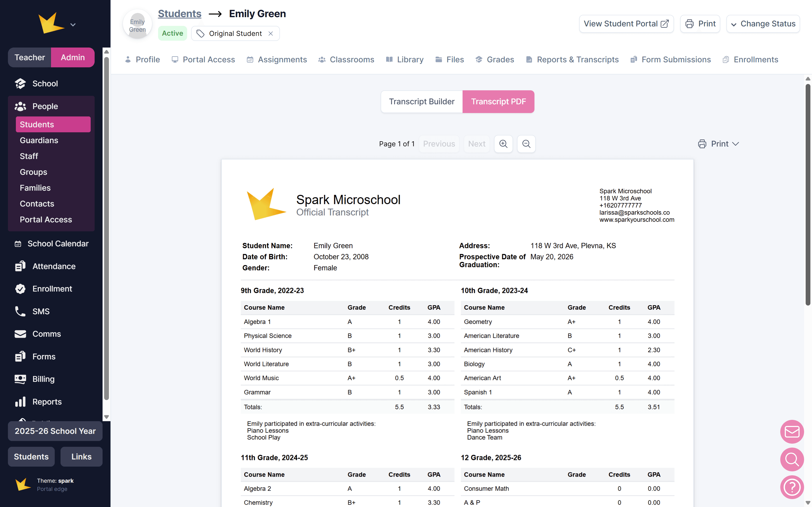This screenshot has height=507, width=812.
Task: Click the zoom out magnifier icon
Action: tap(526, 144)
